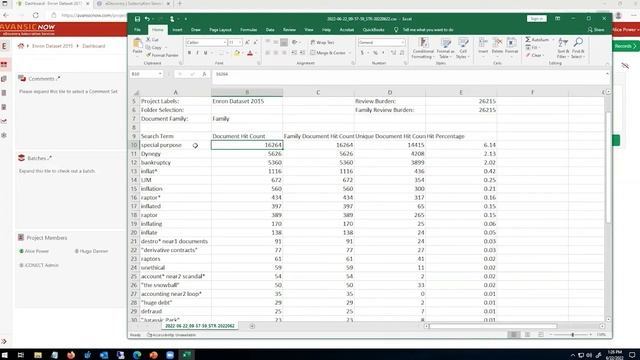
Task: Switch to the QuickBooks tab
Action: tap(373, 30)
